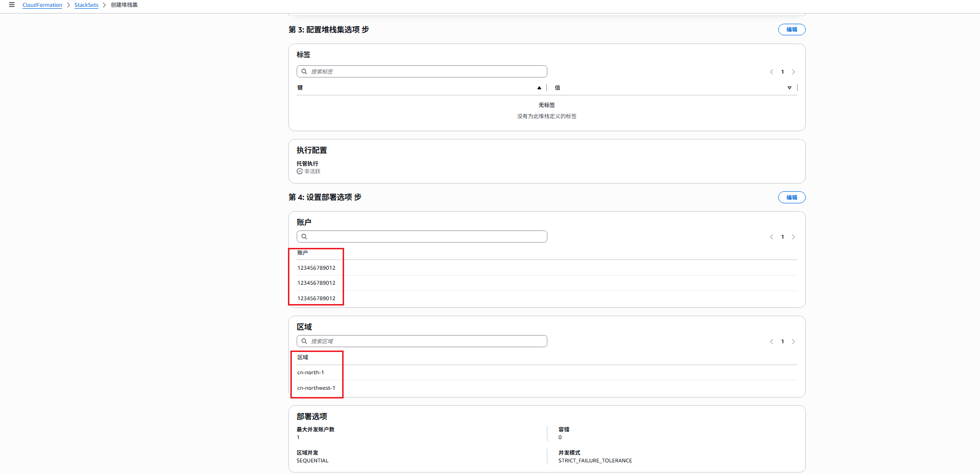Sort tags by 值 column descending arrow
980x474 pixels.
pyautogui.click(x=789, y=88)
